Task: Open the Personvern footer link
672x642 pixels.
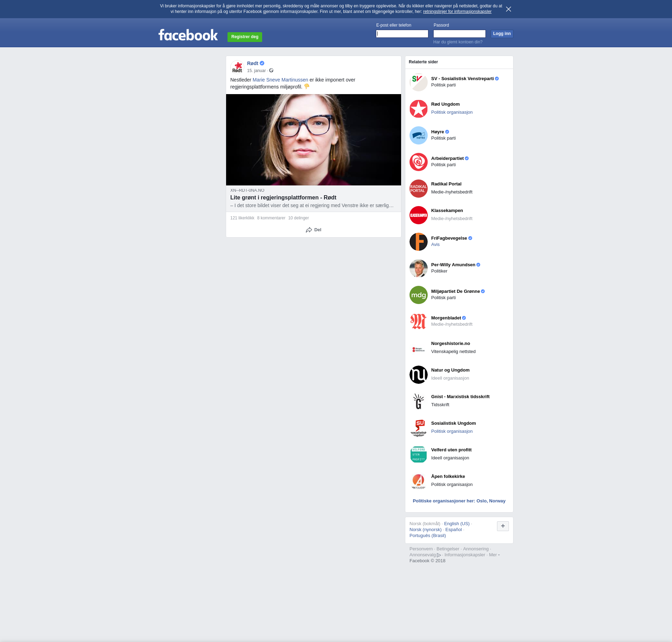Action: coord(421,549)
